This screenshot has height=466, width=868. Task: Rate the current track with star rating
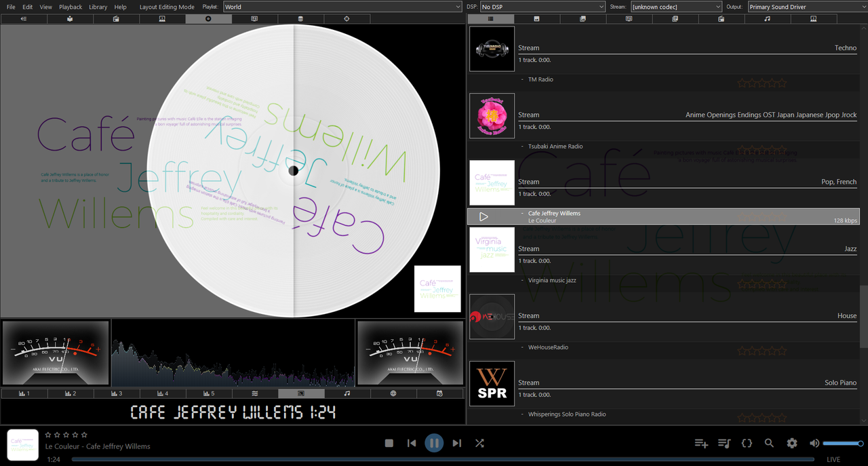point(66,435)
